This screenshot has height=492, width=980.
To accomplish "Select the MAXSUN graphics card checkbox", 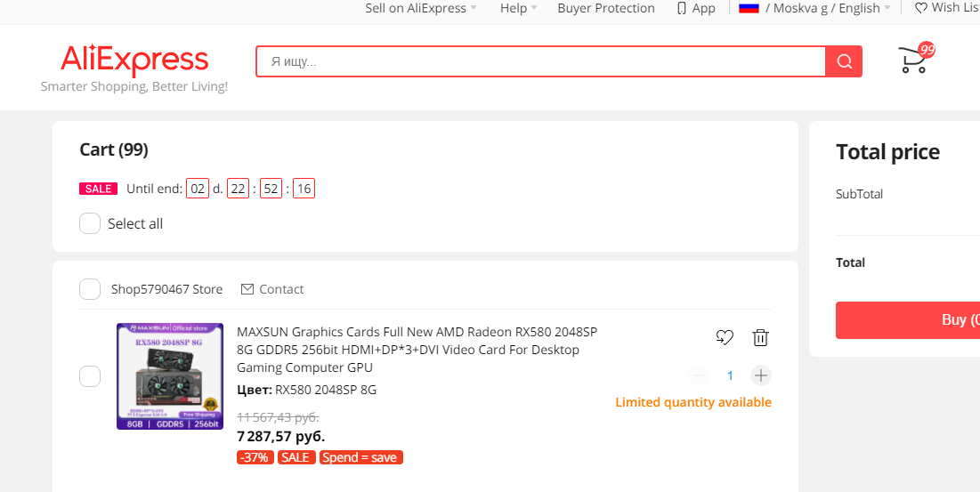I will [90, 375].
